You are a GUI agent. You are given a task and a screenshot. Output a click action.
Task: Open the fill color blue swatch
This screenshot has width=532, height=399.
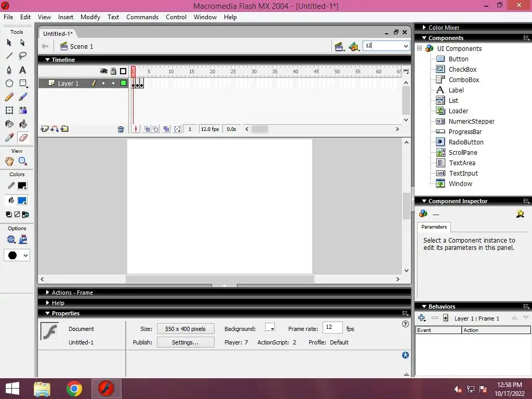(x=22, y=201)
